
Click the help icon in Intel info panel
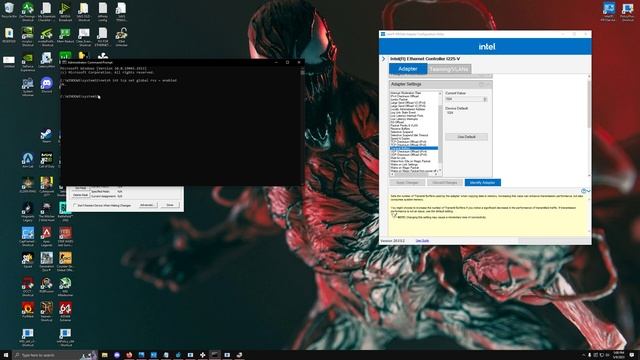click(x=583, y=191)
